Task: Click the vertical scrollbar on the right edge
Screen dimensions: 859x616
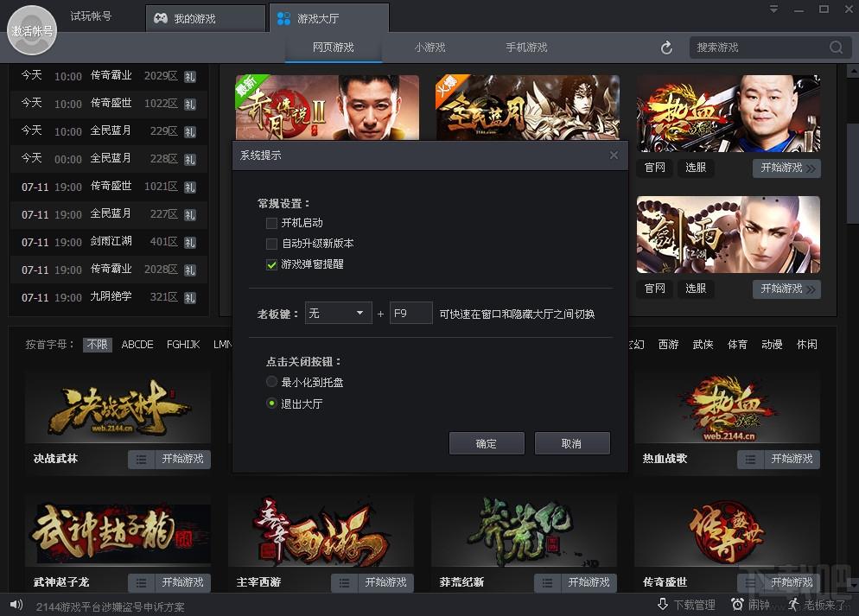Action: [x=853, y=173]
